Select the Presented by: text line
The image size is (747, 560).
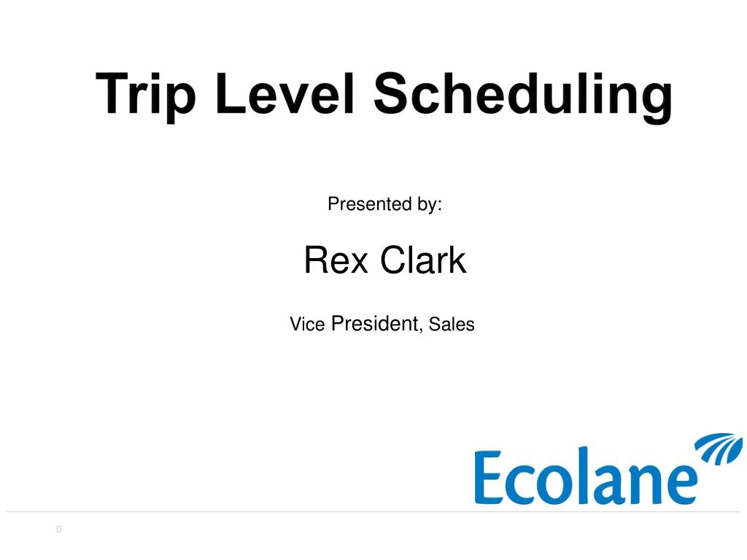tap(384, 204)
